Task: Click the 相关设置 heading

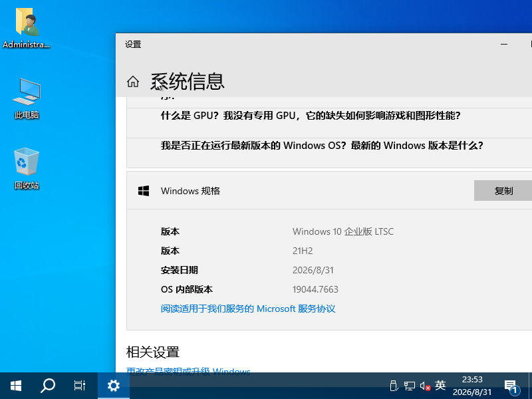Action: pos(153,352)
